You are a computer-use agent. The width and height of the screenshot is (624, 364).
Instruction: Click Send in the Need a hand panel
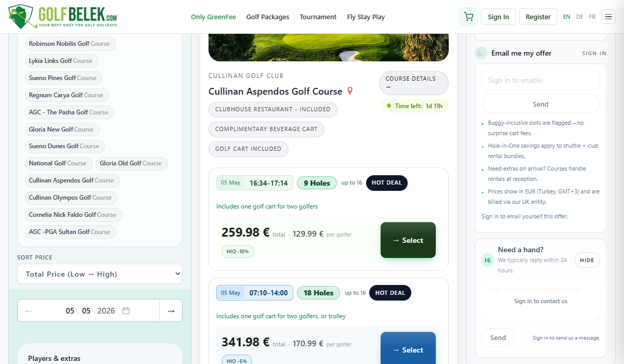point(498,337)
